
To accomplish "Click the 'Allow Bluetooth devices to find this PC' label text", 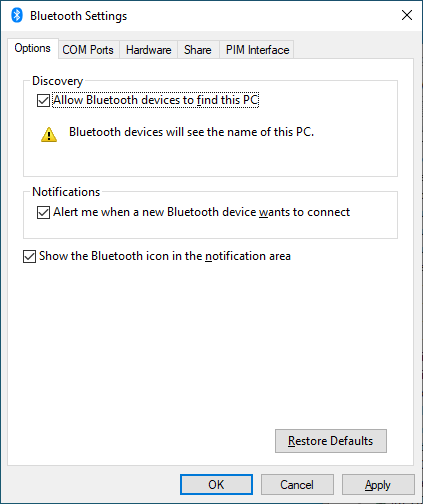I will 156,100.
